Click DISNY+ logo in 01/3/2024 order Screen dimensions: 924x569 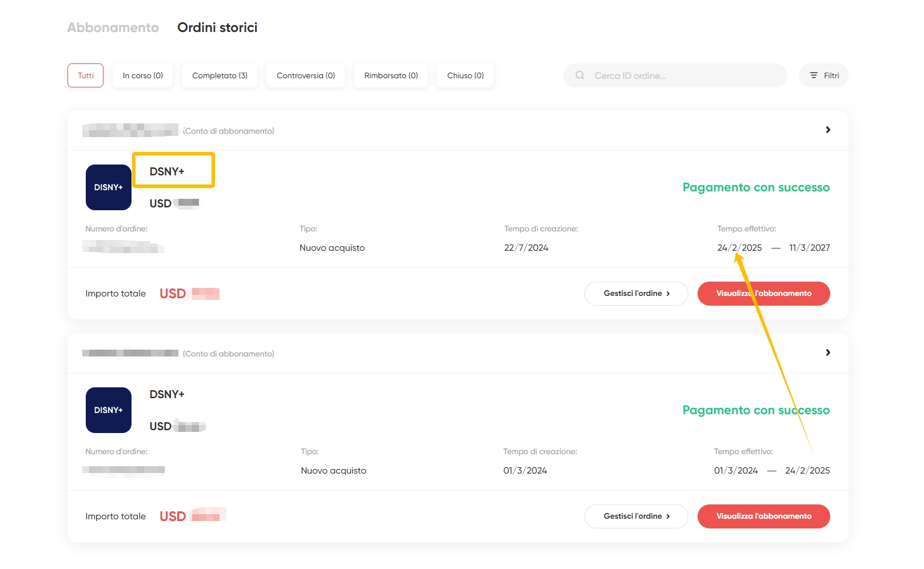[x=109, y=410]
